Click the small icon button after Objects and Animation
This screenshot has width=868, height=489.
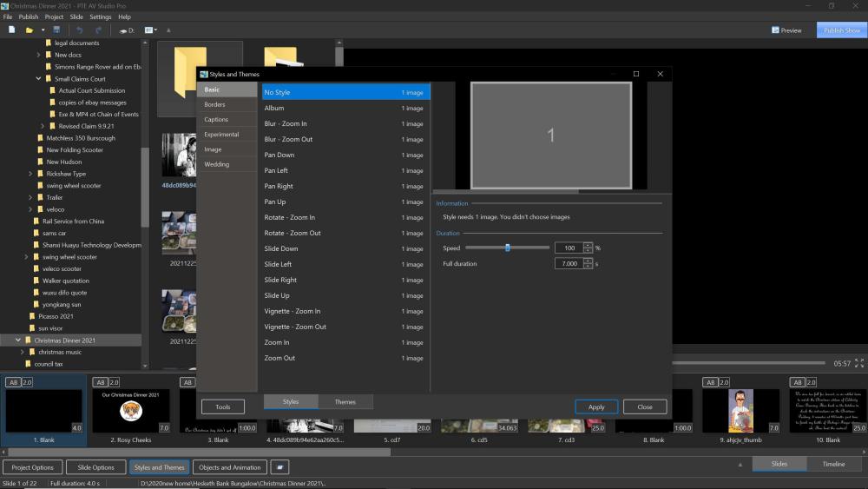(x=279, y=467)
